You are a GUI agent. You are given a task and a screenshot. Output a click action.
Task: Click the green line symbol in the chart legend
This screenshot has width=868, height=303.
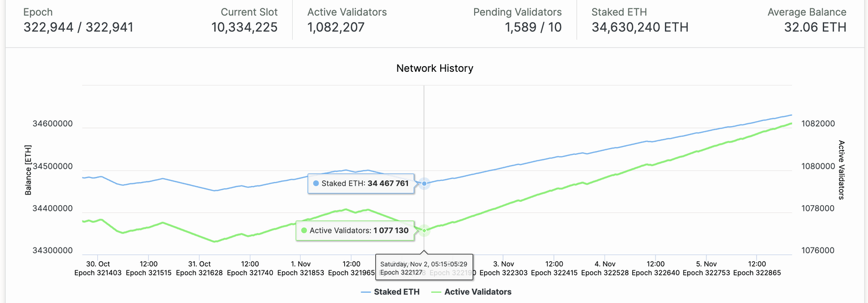(x=436, y=292)
